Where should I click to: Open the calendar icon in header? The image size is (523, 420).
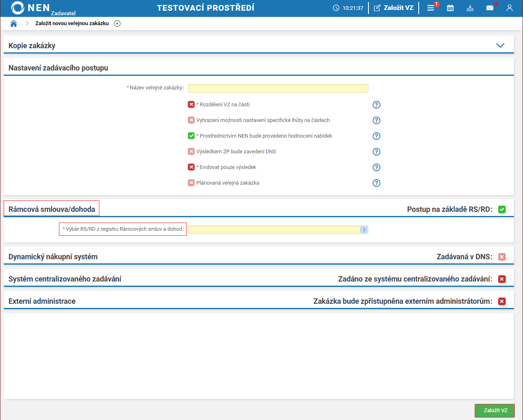(x=450, y=8)
